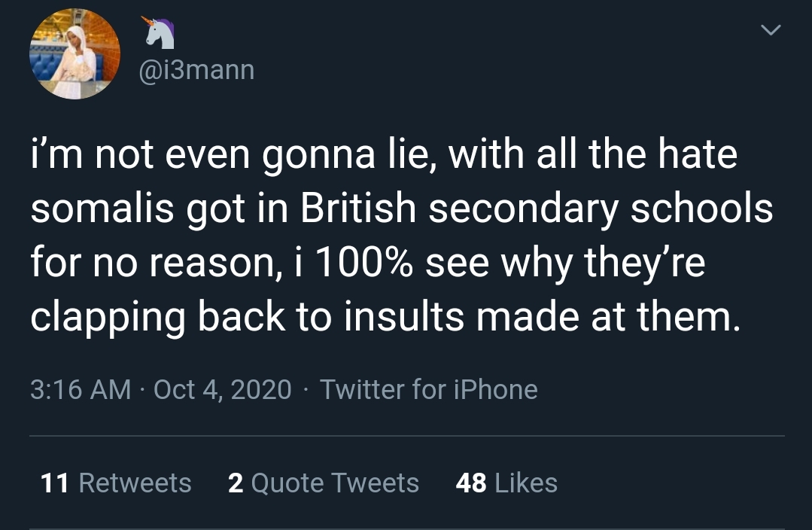Open the @i3mann profile handle

point(197,70)
